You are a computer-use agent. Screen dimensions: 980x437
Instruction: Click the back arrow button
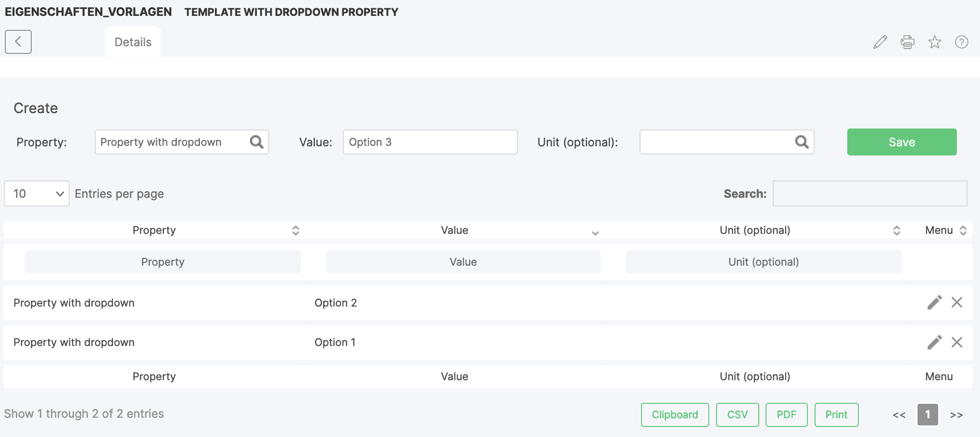[x=18, y=42]
